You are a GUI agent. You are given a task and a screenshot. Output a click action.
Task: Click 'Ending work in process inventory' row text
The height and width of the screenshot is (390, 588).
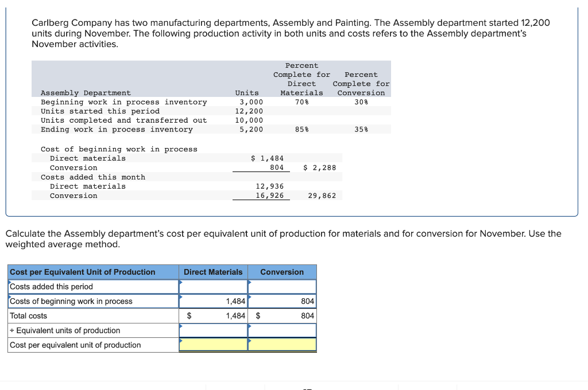(x=117, y=130)
